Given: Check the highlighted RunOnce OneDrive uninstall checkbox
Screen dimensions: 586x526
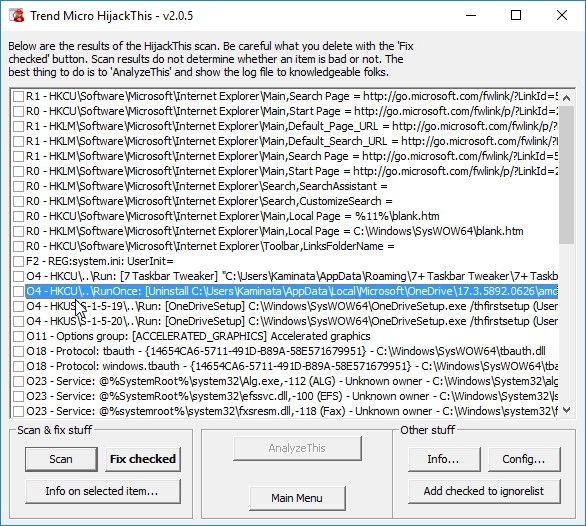Looking at the screenshot, I should (18, 291).
